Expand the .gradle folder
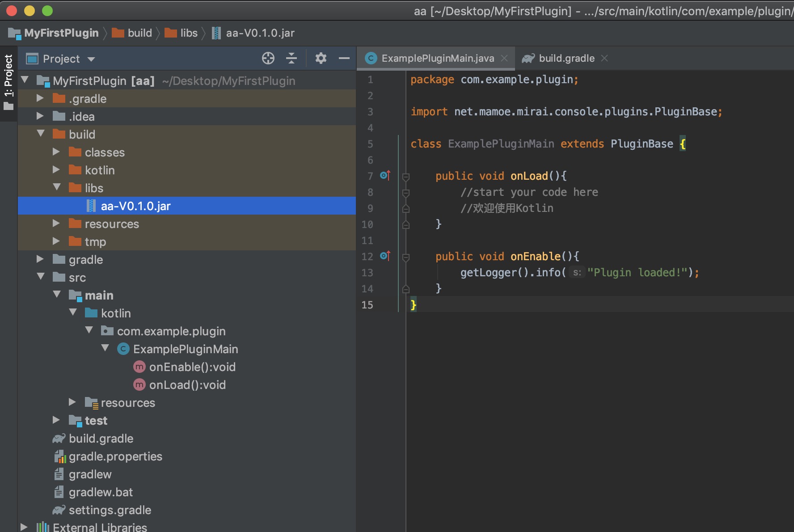This screenshot has width=794, height=532. coord(40,98)
